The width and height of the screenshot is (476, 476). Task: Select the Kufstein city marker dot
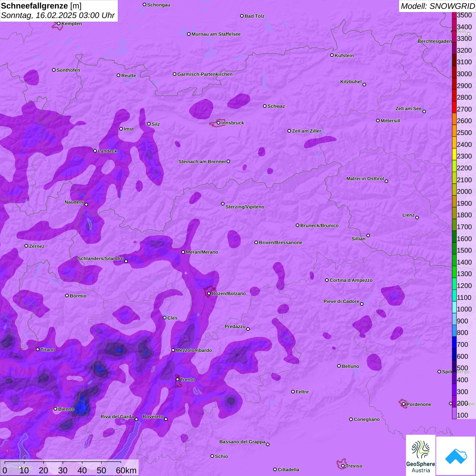click(332, 55)
